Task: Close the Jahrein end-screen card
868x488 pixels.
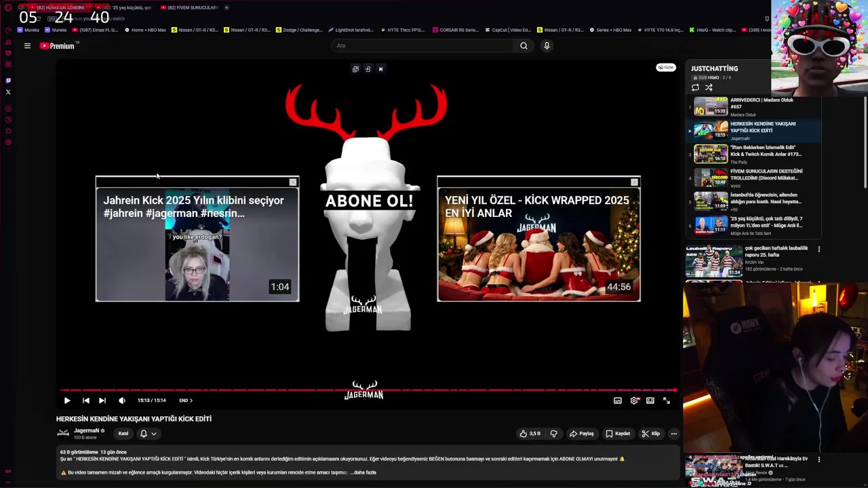Action: [293, 182]
